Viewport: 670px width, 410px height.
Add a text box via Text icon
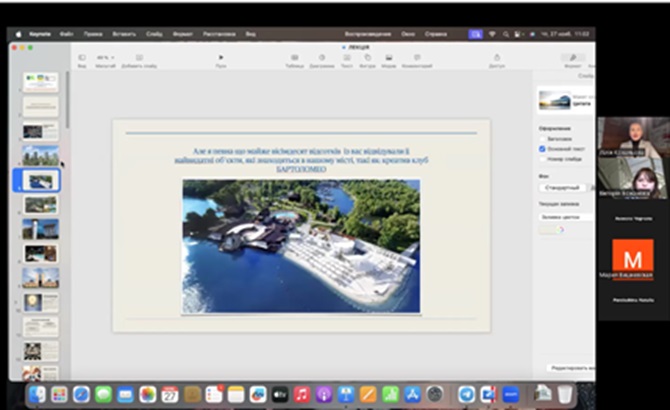point(346,59)
